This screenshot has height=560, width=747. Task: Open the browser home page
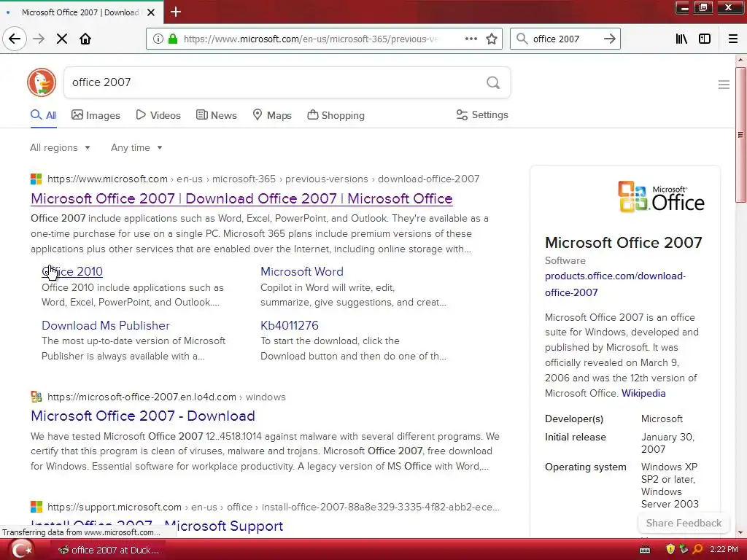tap(85, 39)
